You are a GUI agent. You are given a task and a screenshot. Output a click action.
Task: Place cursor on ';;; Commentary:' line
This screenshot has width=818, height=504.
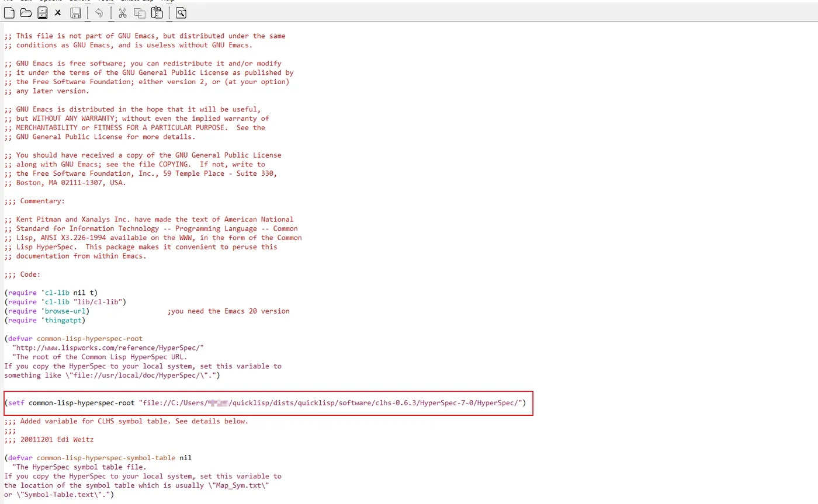(34, 201)
